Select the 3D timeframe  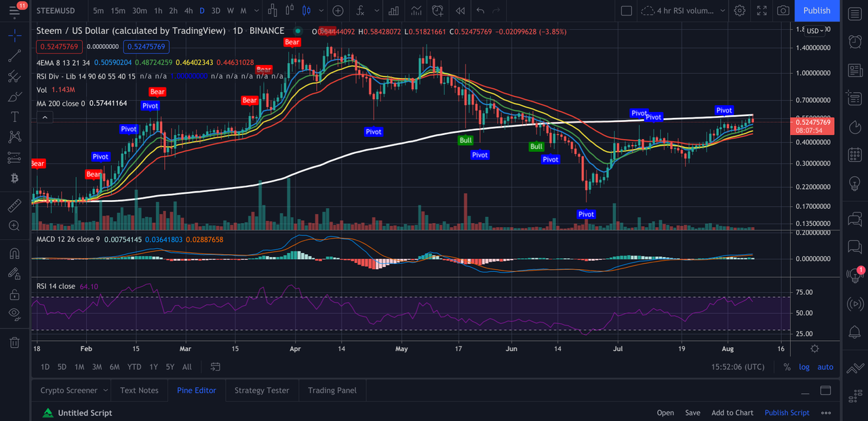click(216, 10)
